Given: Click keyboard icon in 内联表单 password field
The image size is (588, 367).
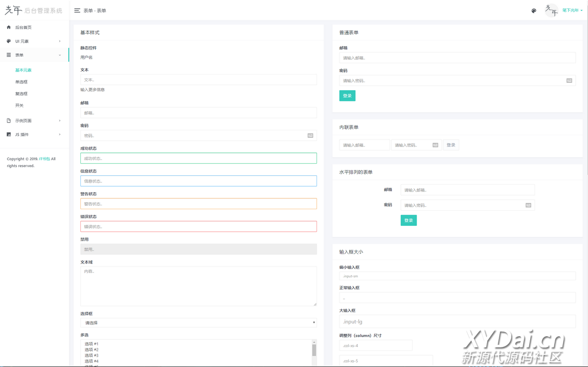Looking at the screenshot, I should 436,145.
